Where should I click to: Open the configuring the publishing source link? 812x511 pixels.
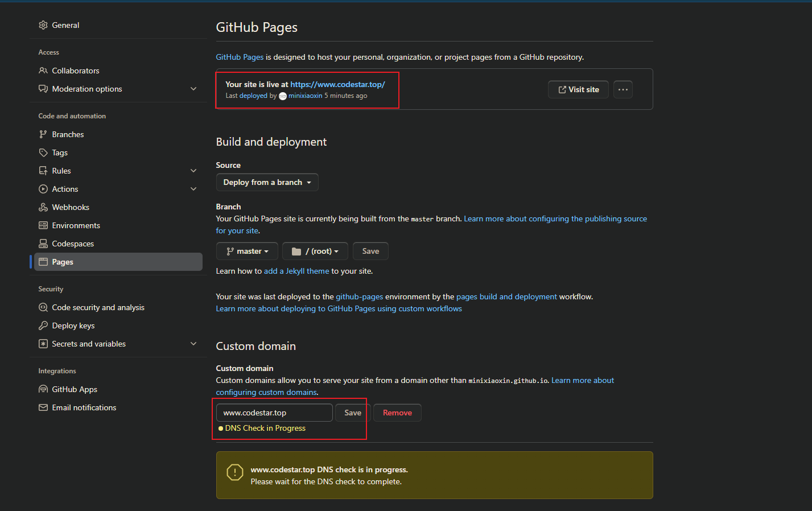click(555, 219)
